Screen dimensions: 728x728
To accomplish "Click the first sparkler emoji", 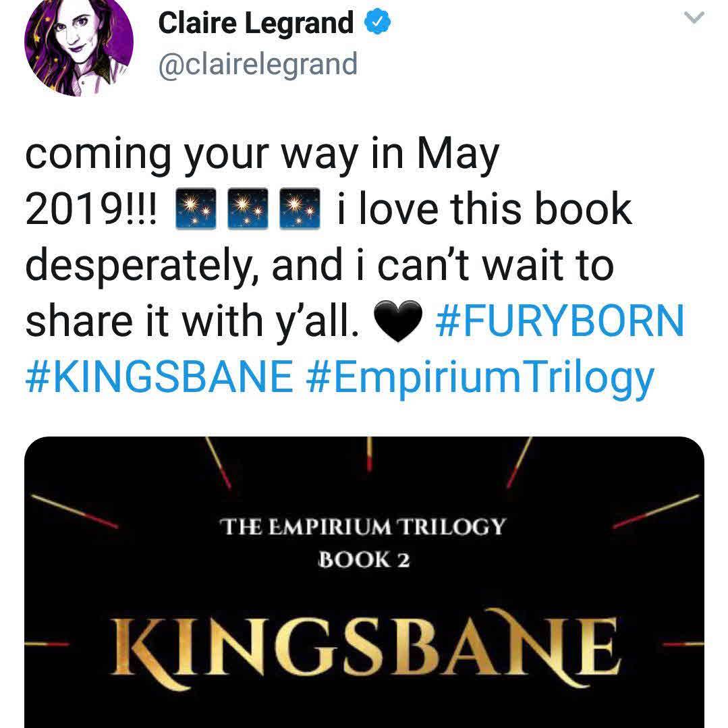I will [x=196, y=209].
